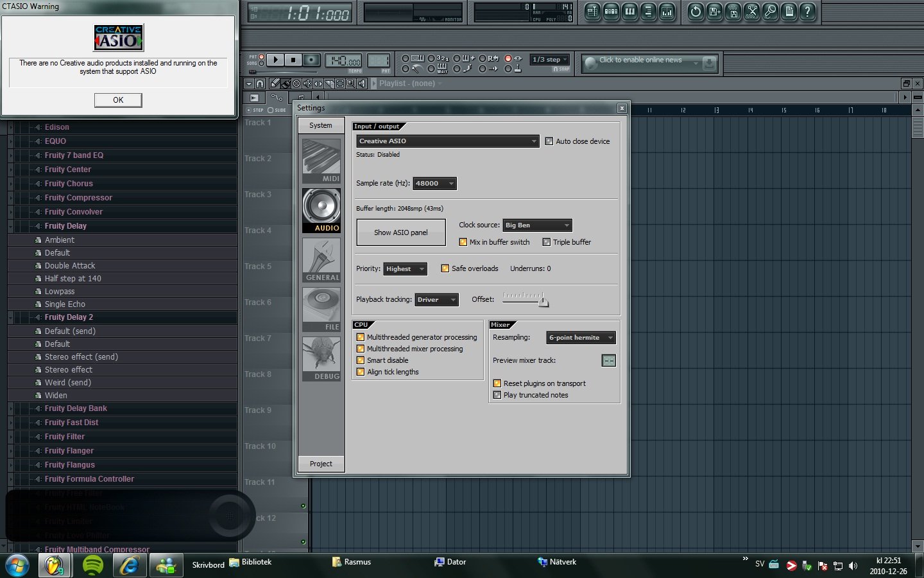
Task: Click the online news download icon
Action: (709, 64)
